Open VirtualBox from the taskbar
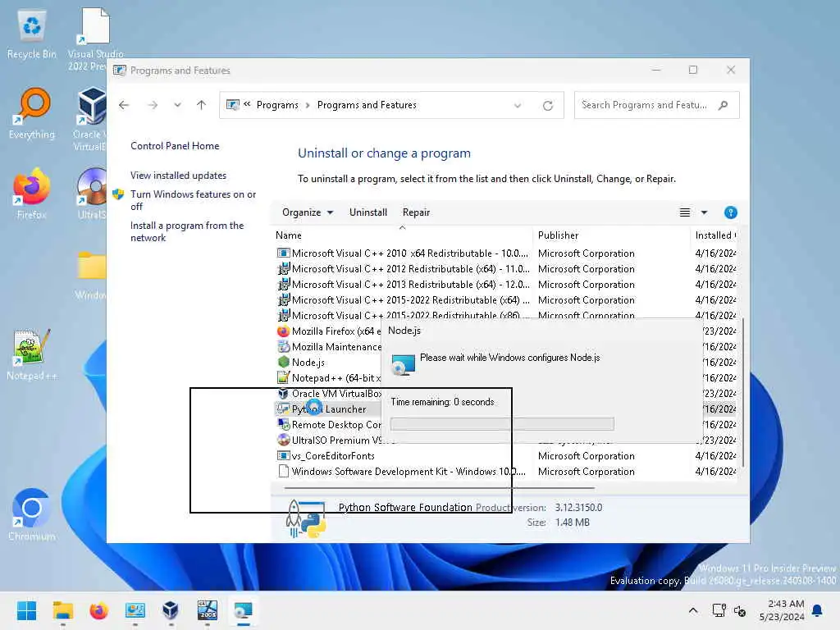 [x=171, y=610]
